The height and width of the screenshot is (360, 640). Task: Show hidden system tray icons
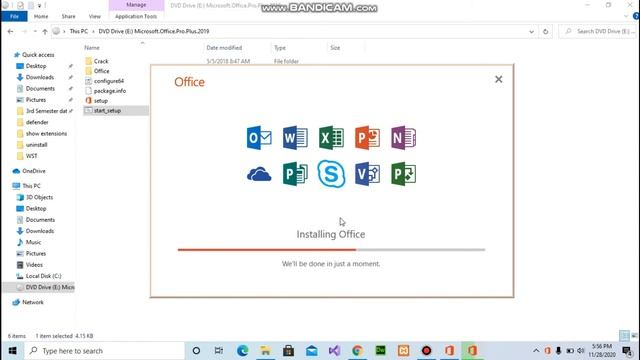[536, 351]
